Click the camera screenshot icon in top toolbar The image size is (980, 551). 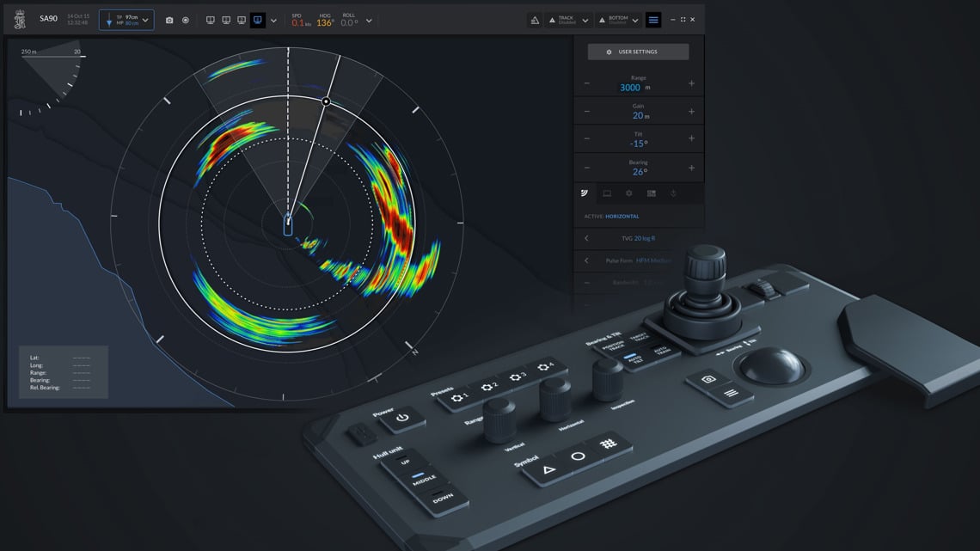[x=169, y=20]
